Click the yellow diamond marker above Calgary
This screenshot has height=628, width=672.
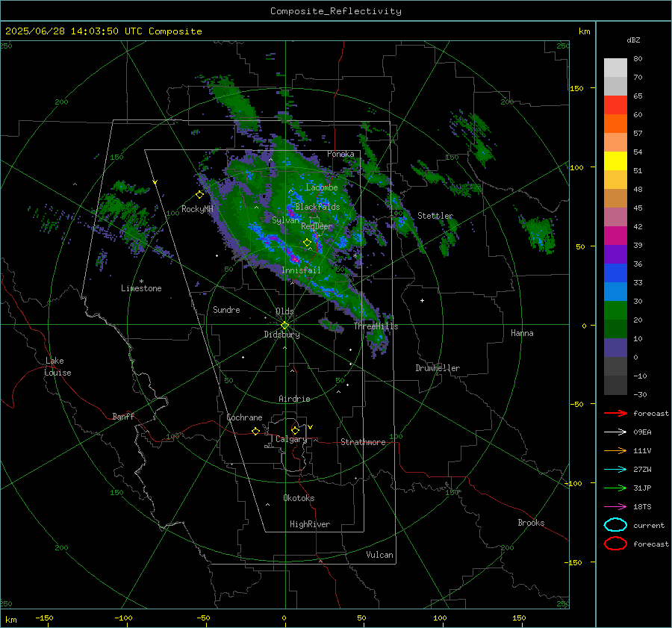pos(295,430)
